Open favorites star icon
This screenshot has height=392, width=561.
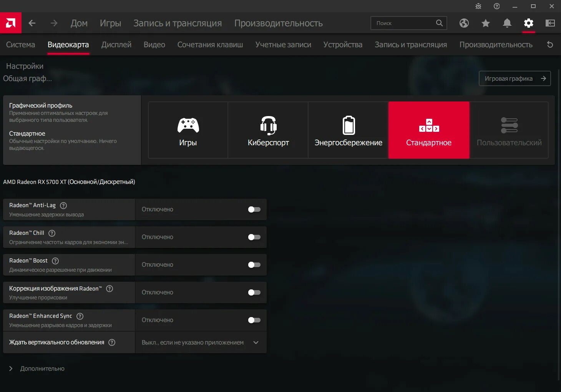(486, 23)
